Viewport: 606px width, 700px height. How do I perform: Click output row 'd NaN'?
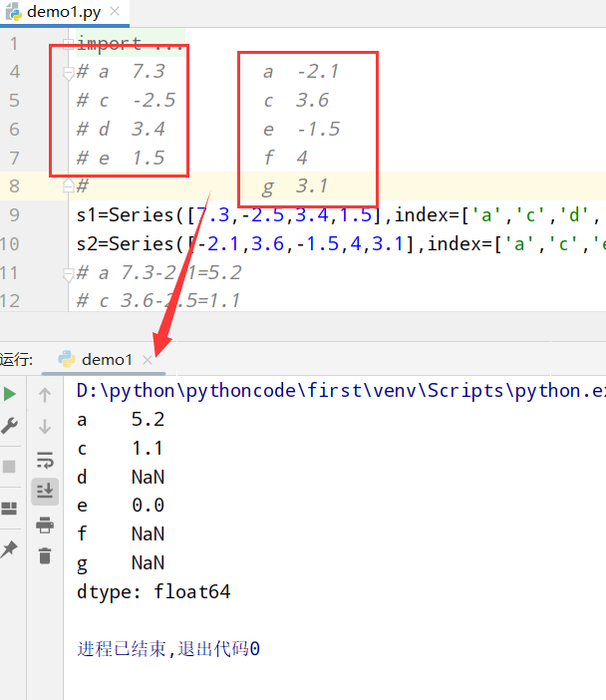pos(121,477)
